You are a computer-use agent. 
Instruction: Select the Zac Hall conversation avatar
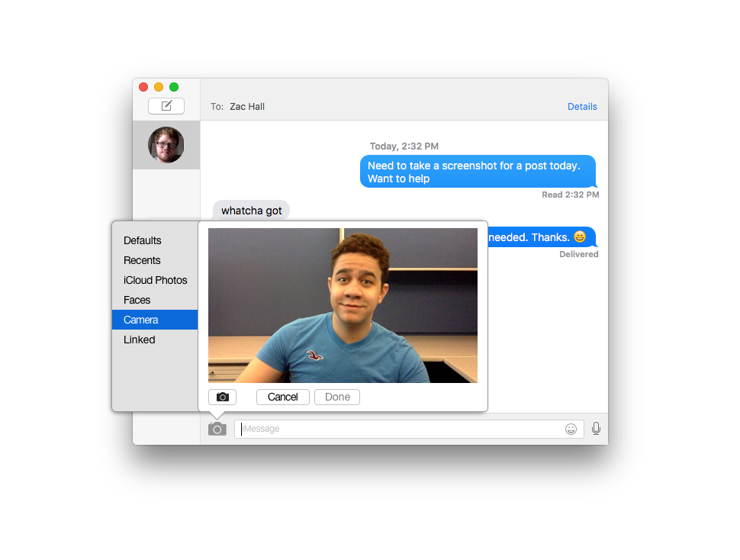pyautogui.click(x=166, y=145)
